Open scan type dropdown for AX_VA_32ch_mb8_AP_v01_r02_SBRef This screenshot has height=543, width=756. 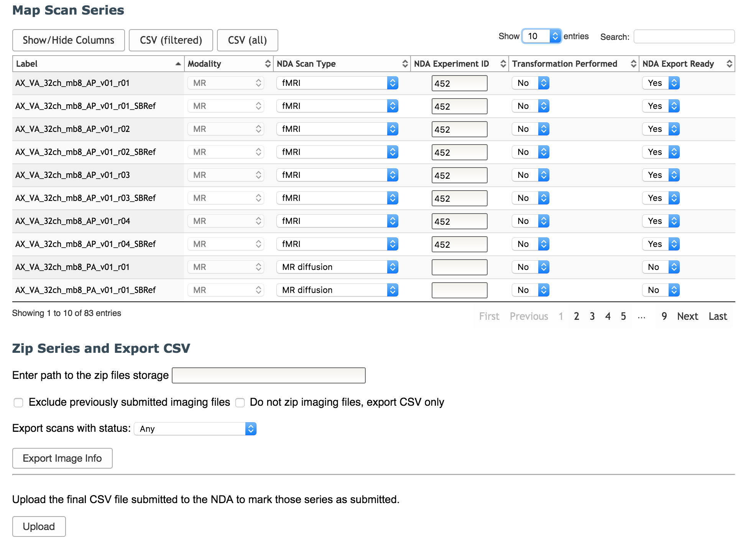(x=337, y=152)
